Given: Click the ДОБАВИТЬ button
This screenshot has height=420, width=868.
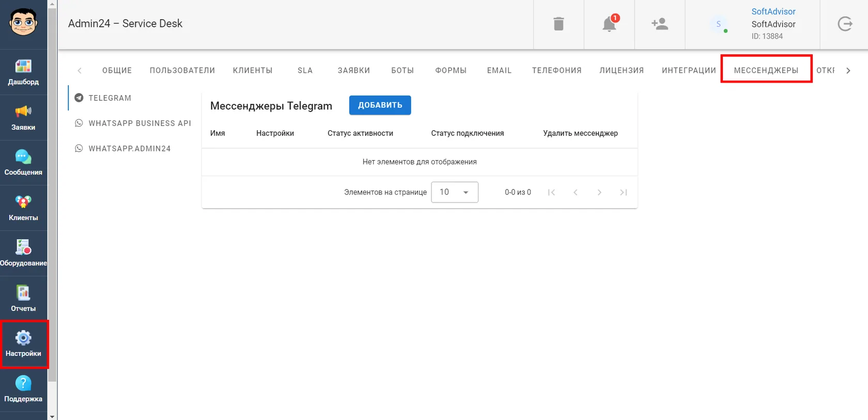Looking at the screenshot, I should (380, 105).
